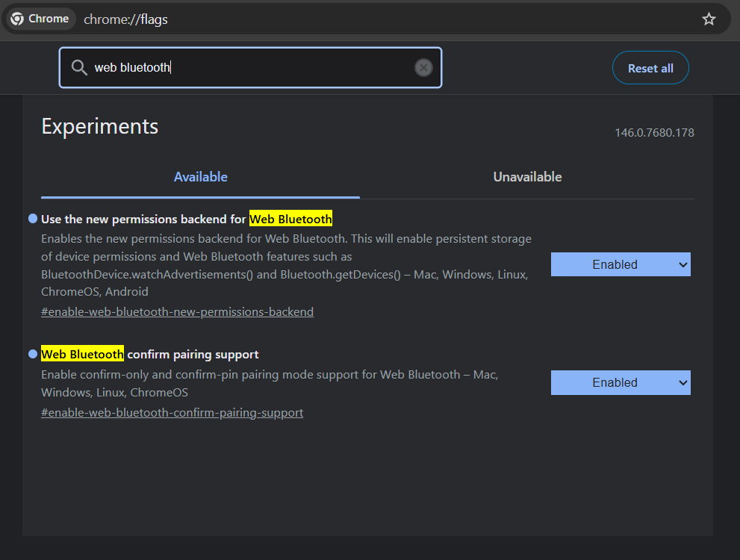Click version number 146.0.7680.178

point(654,133)
